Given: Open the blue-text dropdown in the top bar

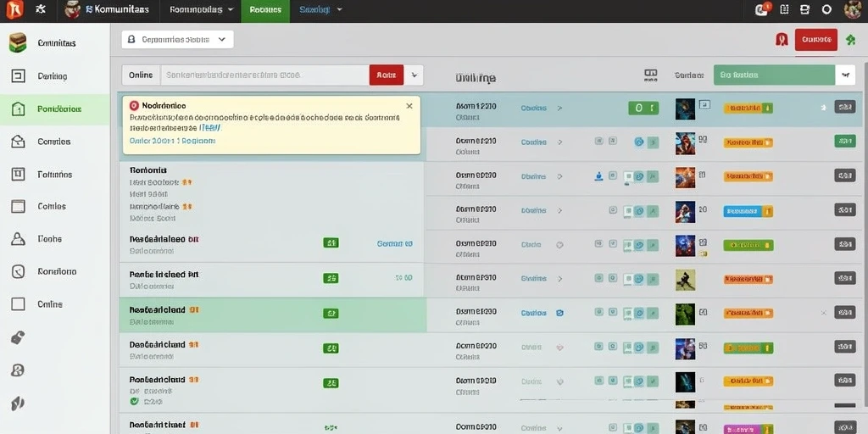Looking at the screenshot, I should pos(320,9).
